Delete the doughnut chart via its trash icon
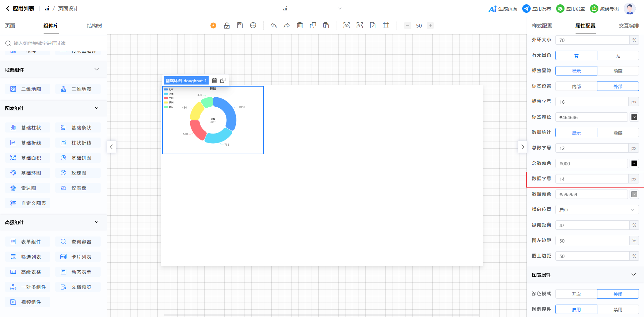This screenshot has height=317, width=644. pos(214,81)
